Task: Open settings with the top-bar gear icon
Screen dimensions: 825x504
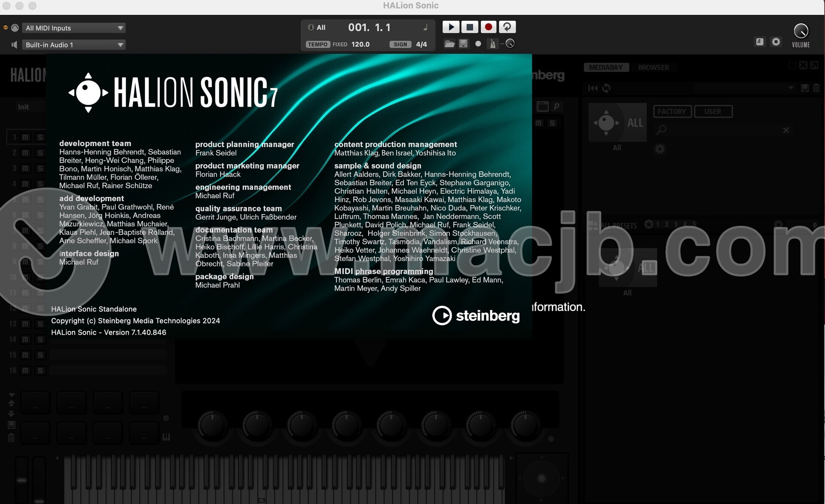Action: pos(776,42)
